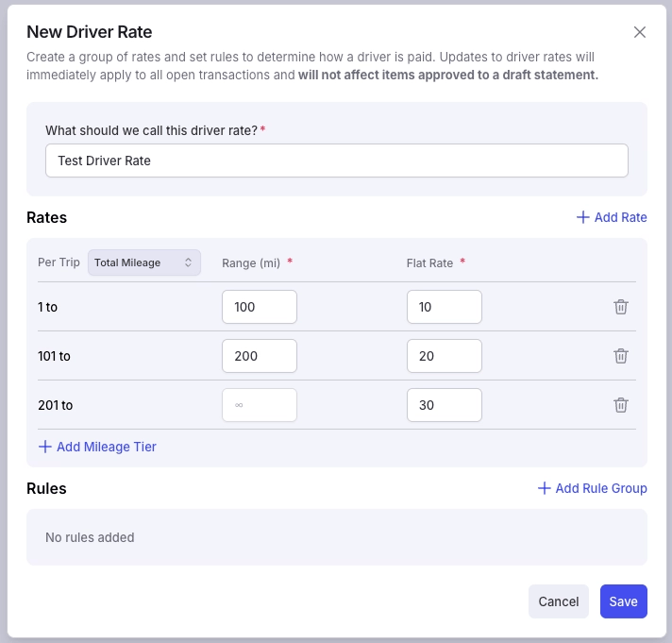Select the Add Mileage Tier link
This screenshot has width=672, height=643.
coord(97,447)
